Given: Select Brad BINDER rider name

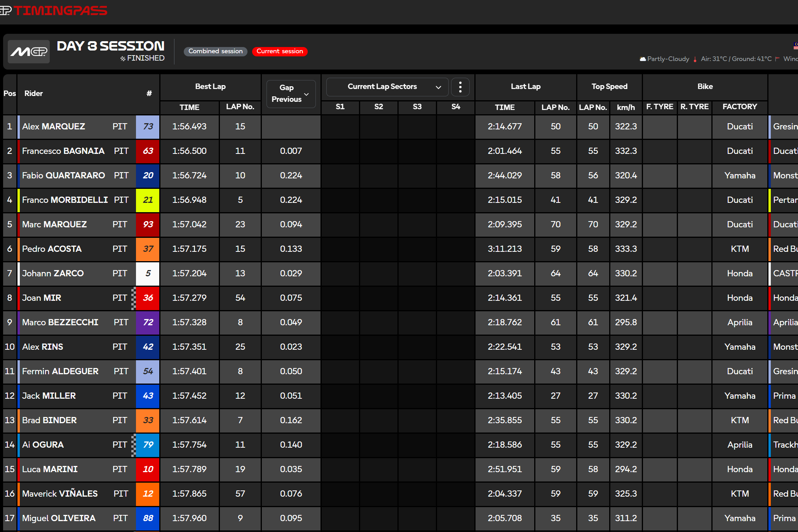Looking at the screenshot, I should pyautogui.click(x=49, y=420).
